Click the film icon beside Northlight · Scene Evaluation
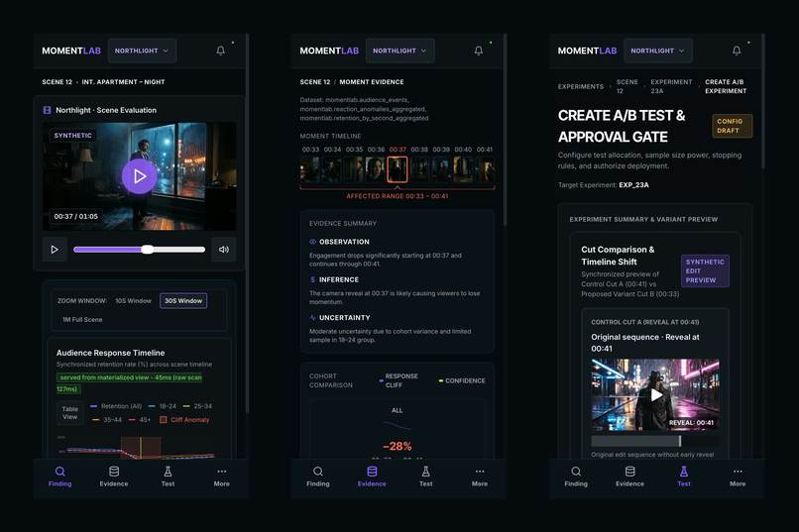 [47, 110]
